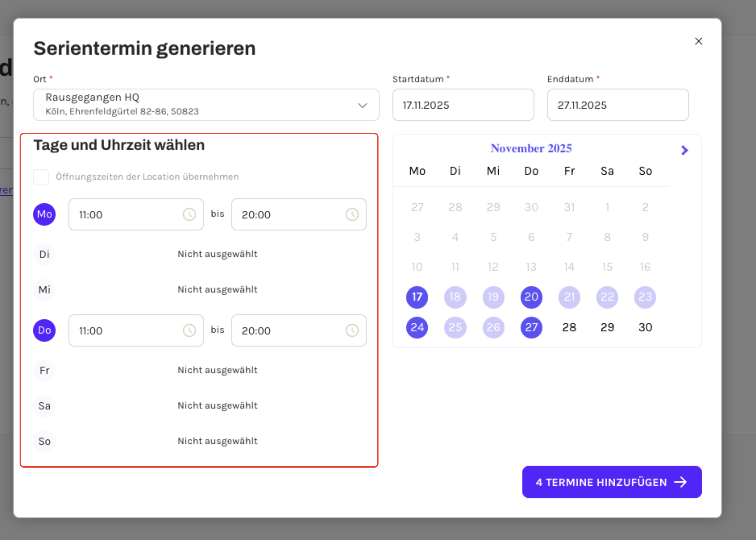Click highlighted day 17 in calendar

[417, 297]
